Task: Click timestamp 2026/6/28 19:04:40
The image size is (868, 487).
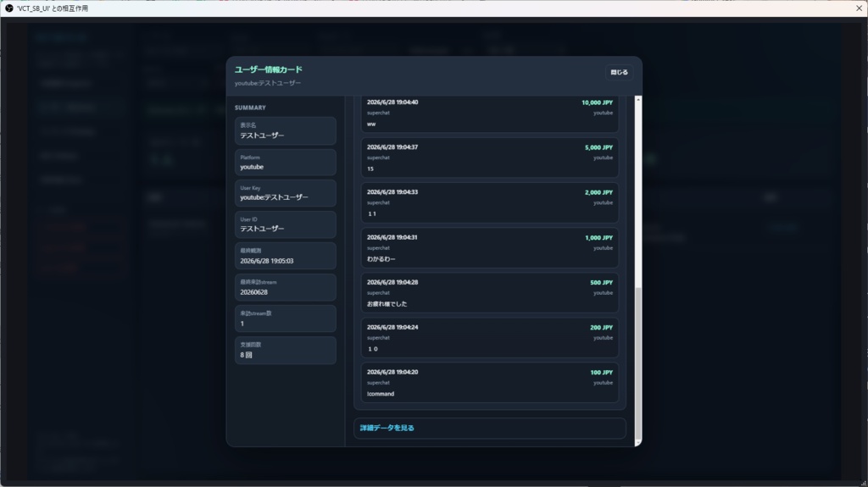Action: pyautogui.click(x=392, y=102)
